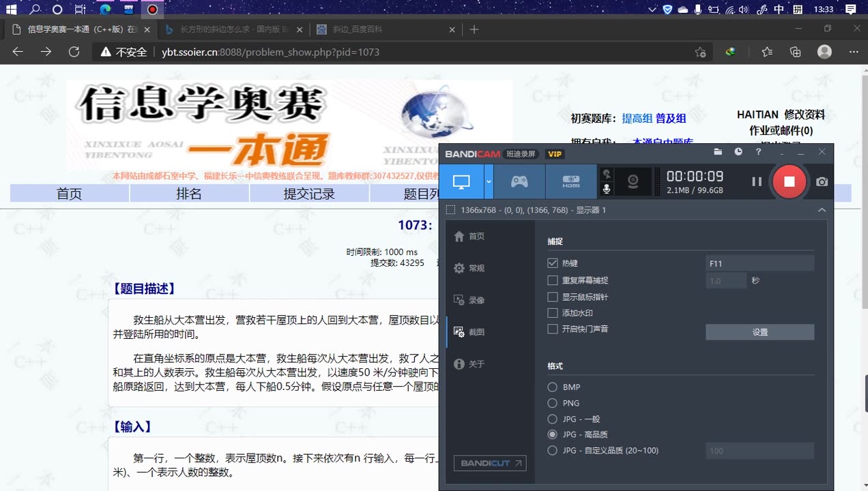This screenshot has height=491, width=868.
Task: Open the 提高组 problem set link
Action: click(x=637, y=118)
